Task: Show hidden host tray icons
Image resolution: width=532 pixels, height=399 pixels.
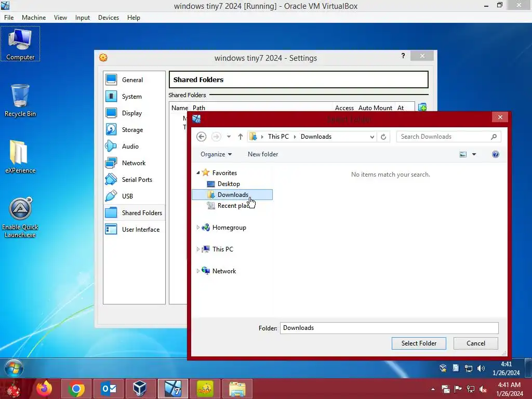Action: pos(433,389)
